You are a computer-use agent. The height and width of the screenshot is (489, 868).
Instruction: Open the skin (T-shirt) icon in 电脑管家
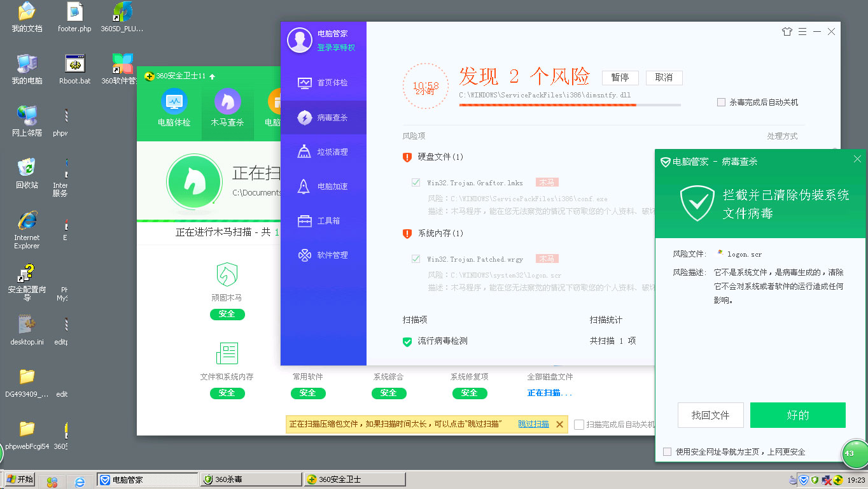tap(787, 31)
